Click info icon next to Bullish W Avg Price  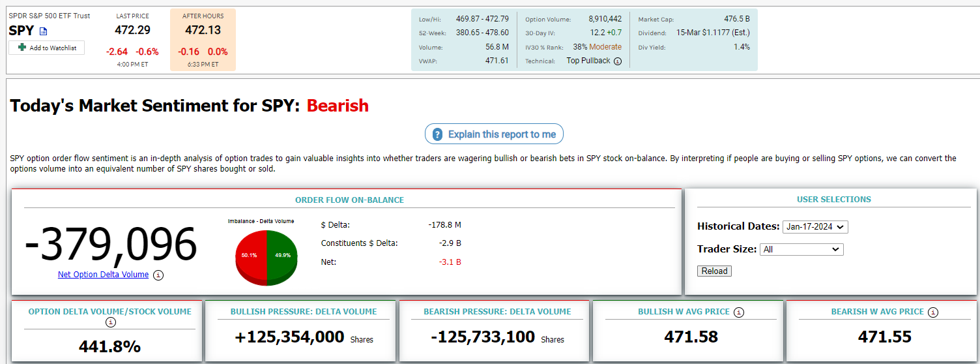point(738,312)
